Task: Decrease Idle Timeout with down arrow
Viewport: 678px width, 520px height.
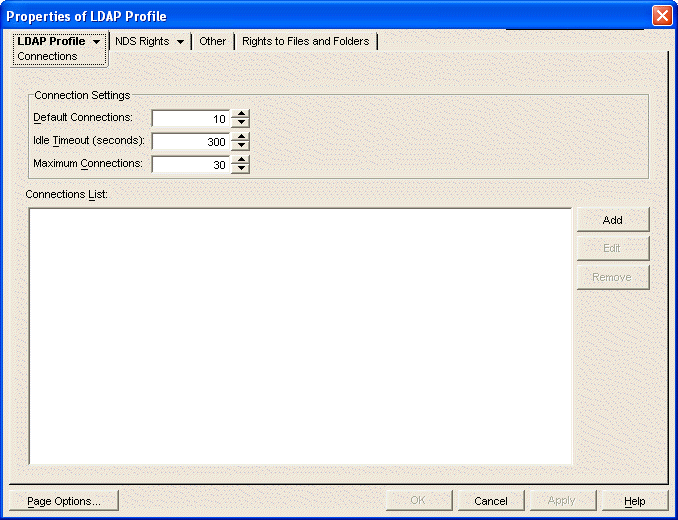Action: pos(240,146)
